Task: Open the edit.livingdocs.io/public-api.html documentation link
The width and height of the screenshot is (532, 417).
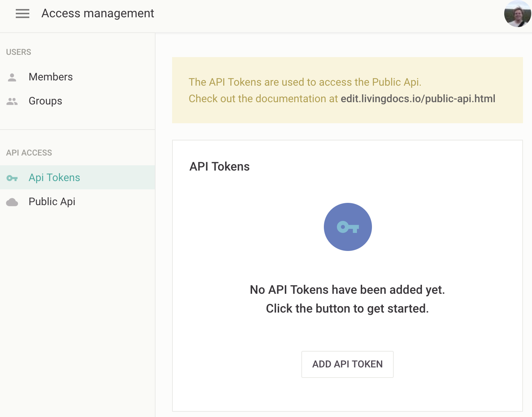Action: 418,99
